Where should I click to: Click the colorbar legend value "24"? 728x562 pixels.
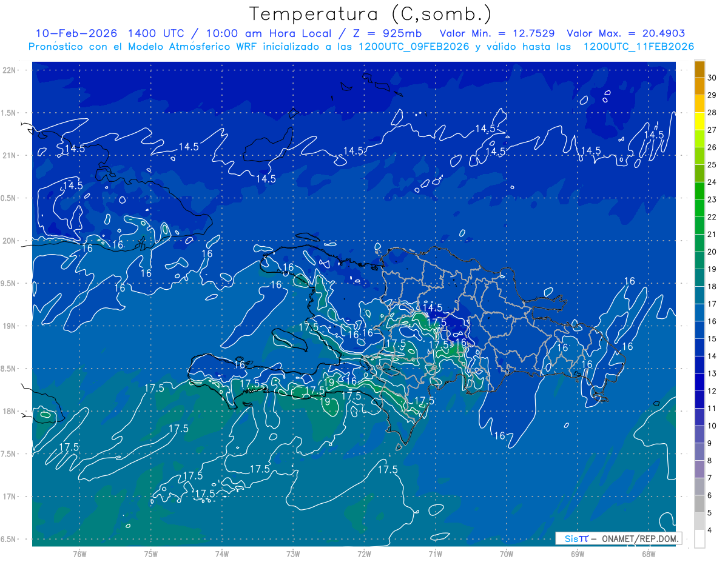(x=712, y=182)
